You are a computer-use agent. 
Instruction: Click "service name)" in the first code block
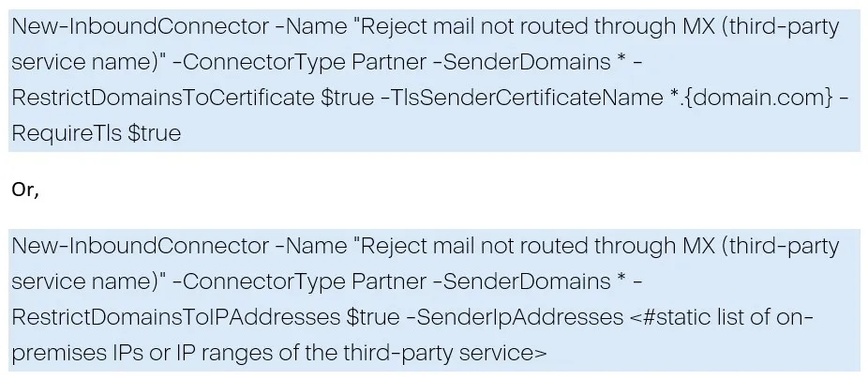tap(88, 63)
